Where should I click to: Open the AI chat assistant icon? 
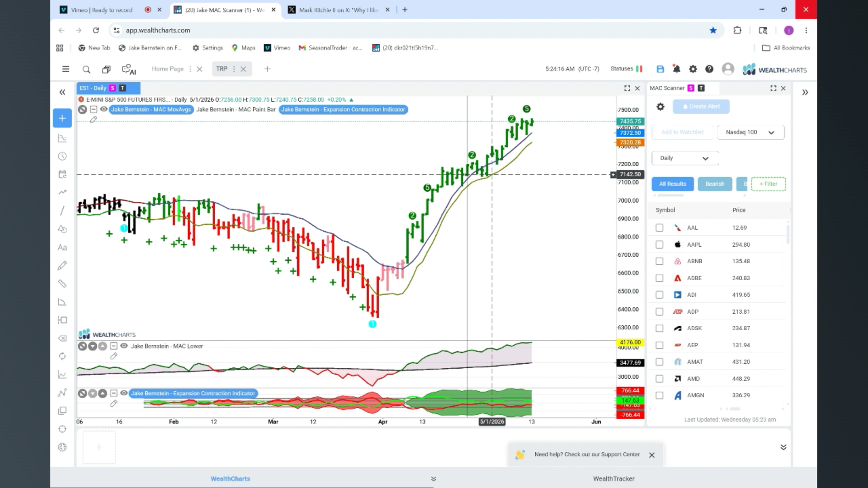tap(129, 70)
